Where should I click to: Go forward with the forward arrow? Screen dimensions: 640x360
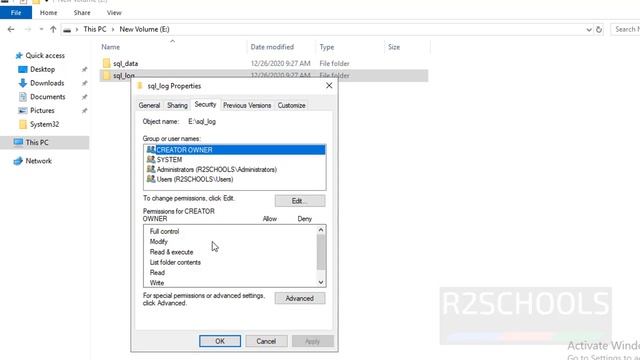click(28, 29)
